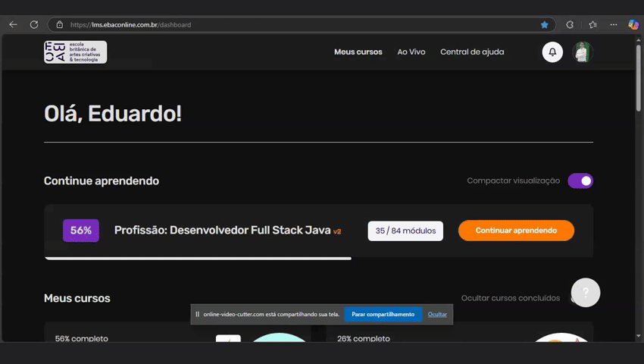This screenshot has height=364, width=644.
Task: Click Parar compartilhamento button
Action: (383, 314)
